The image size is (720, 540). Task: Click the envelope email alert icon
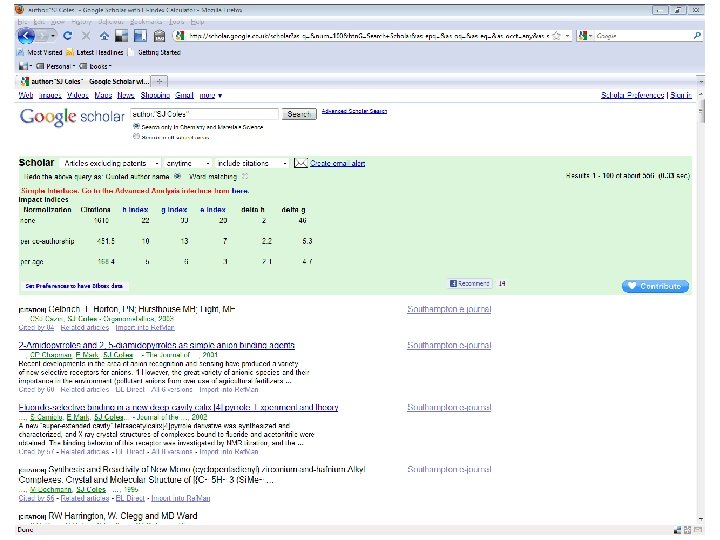point(300,163)
